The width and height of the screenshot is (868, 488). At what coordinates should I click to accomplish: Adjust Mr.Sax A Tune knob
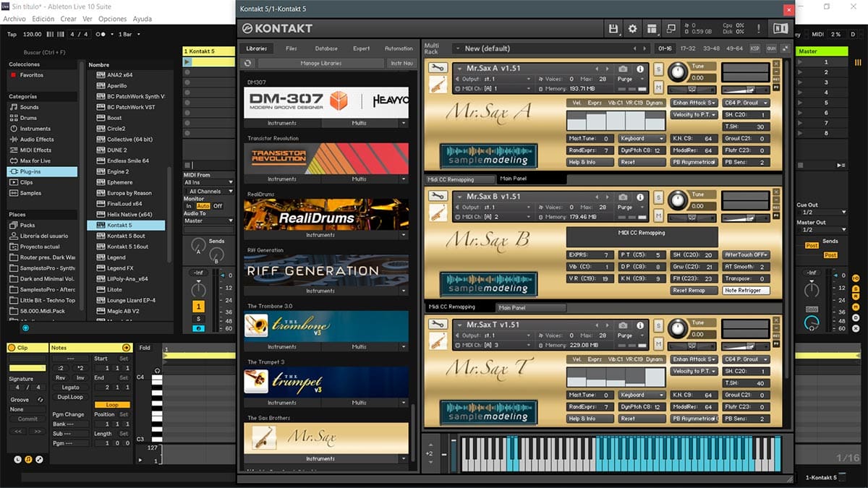(677, 72)
